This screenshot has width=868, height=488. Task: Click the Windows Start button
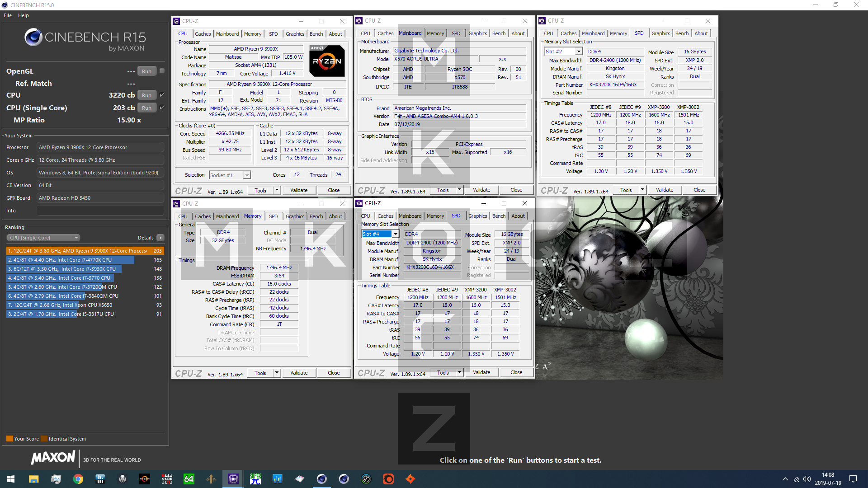[11, 479]
